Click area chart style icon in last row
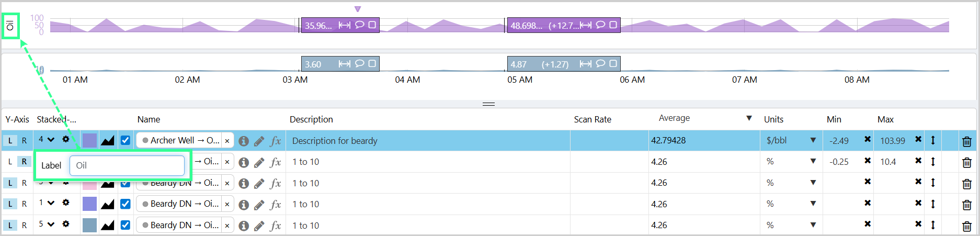The width and height of the screenshot is (980, 236). 108,225
